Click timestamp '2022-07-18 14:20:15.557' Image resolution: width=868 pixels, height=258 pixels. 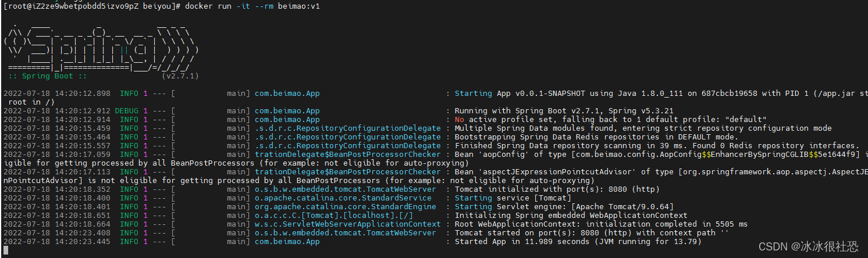[56, 146]
